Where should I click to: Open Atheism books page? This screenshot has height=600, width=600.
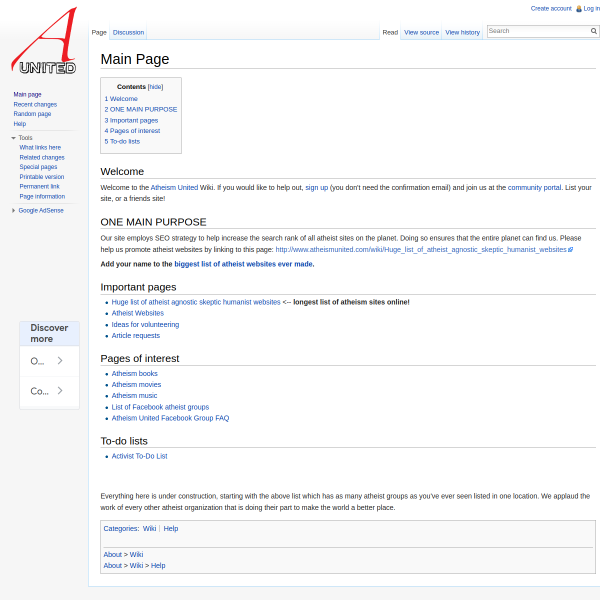click(x=134, y=373)
